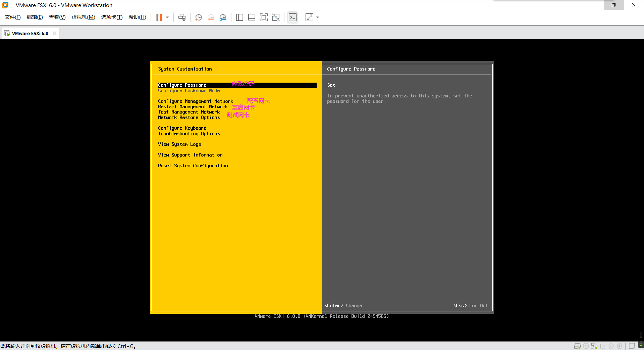Open the snapshot manager icon
The height and width of the screenshot is (350, 644).
223,17
